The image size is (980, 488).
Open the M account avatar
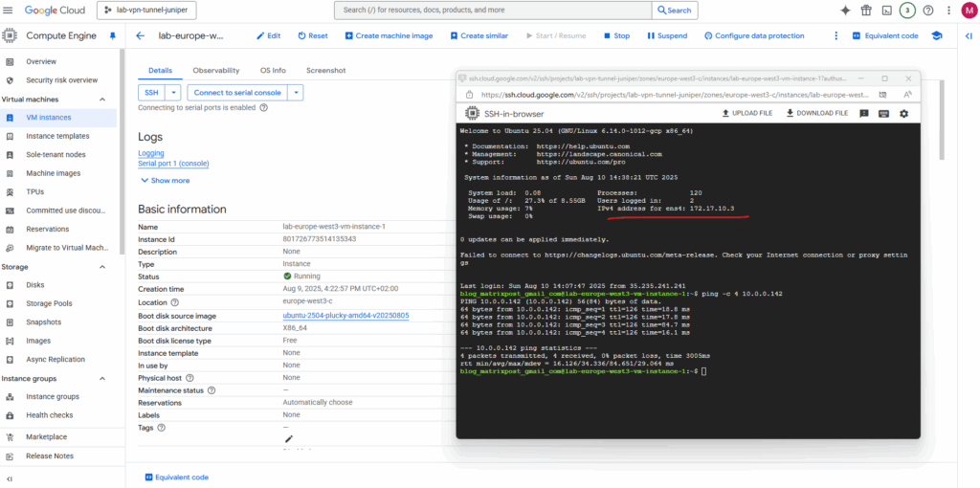pyautogui.click(x=969, y=11)
